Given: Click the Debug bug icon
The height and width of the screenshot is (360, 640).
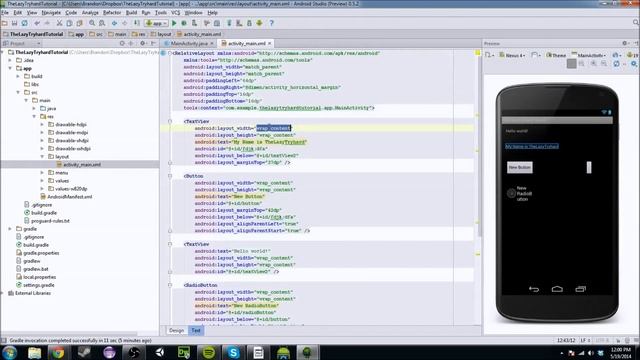Looking at the screenshot, I should [x=184, y=23].
